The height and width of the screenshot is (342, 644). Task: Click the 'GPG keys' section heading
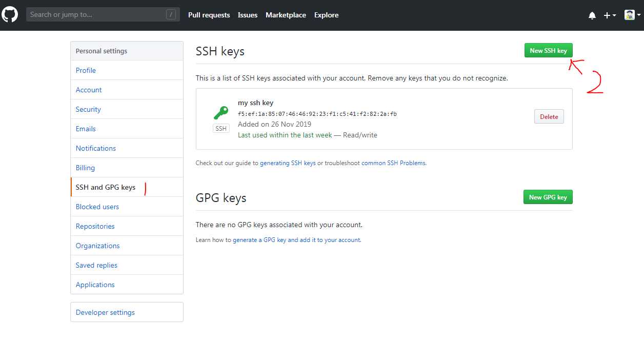click(x=221, y=198)
